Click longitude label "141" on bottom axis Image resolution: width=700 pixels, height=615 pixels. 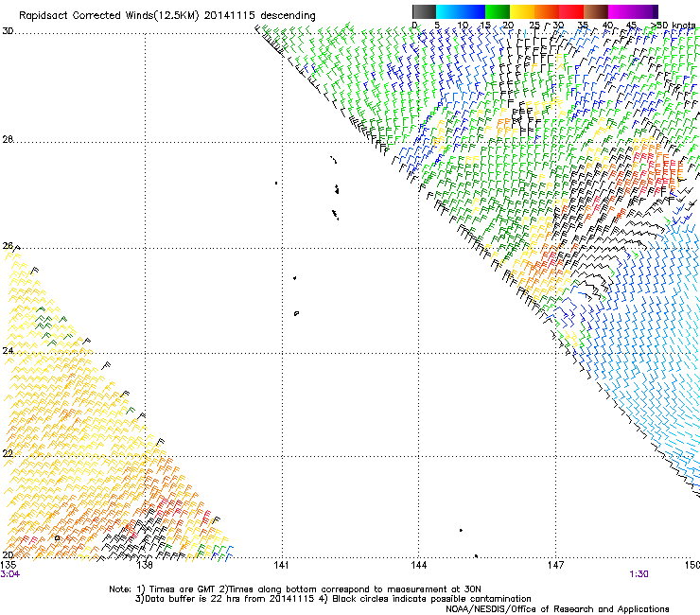[x=281, y=565]
